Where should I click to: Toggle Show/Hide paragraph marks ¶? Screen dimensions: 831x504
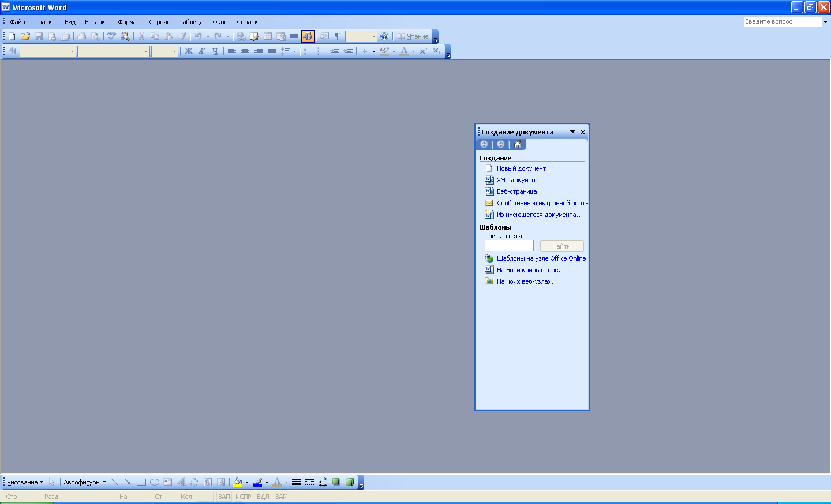338,36
